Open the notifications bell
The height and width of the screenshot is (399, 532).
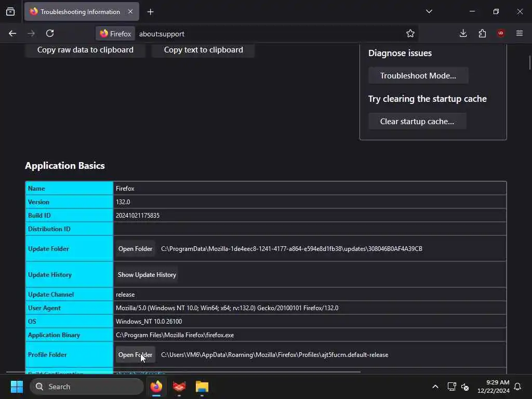coord(518,387)
